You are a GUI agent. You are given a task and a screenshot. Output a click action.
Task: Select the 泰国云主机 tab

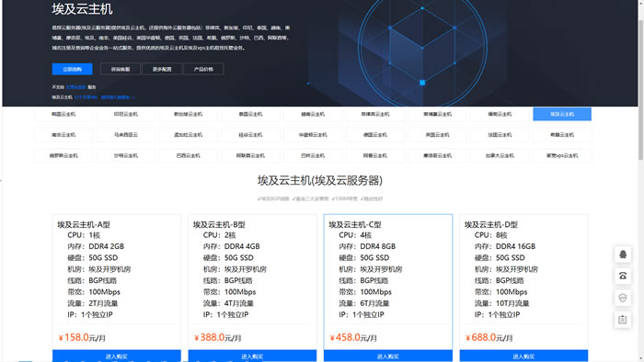pos(250,114)
